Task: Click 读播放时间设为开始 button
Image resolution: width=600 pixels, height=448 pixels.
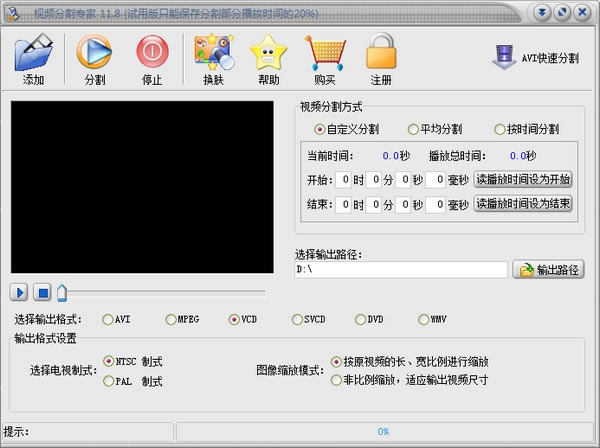Action: pyautogui.click(x=523, y=179)
